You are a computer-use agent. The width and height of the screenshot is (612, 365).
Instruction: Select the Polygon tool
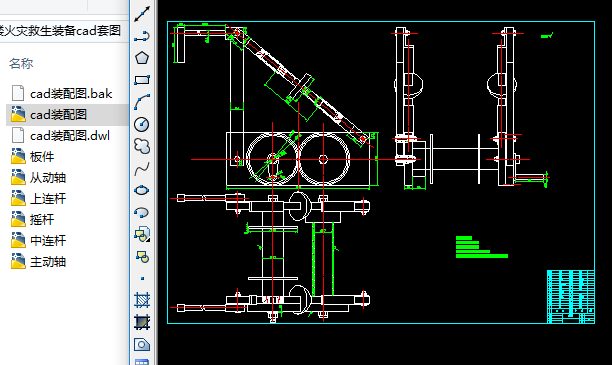coord(142,58)
